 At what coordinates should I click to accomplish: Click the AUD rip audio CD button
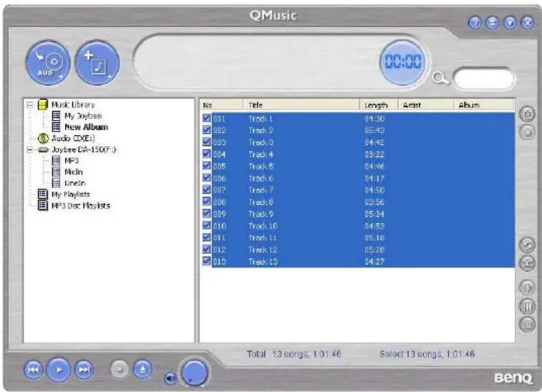coord(48,63)
